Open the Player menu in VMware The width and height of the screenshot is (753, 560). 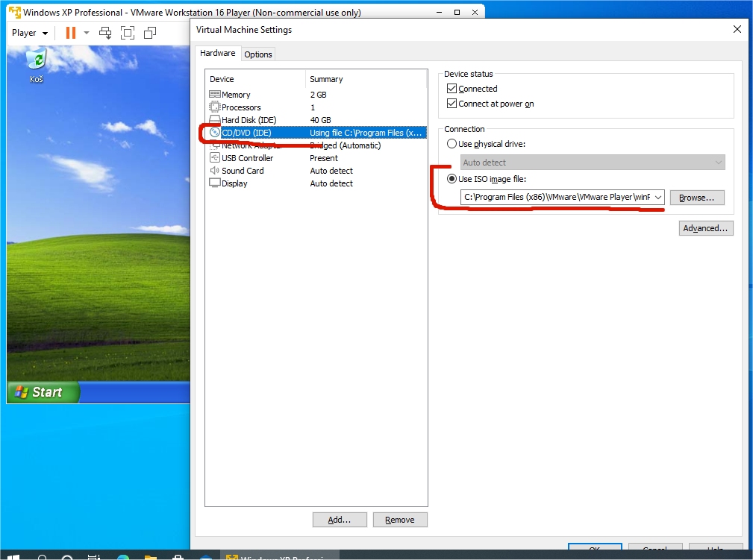(x=30, y=33)
